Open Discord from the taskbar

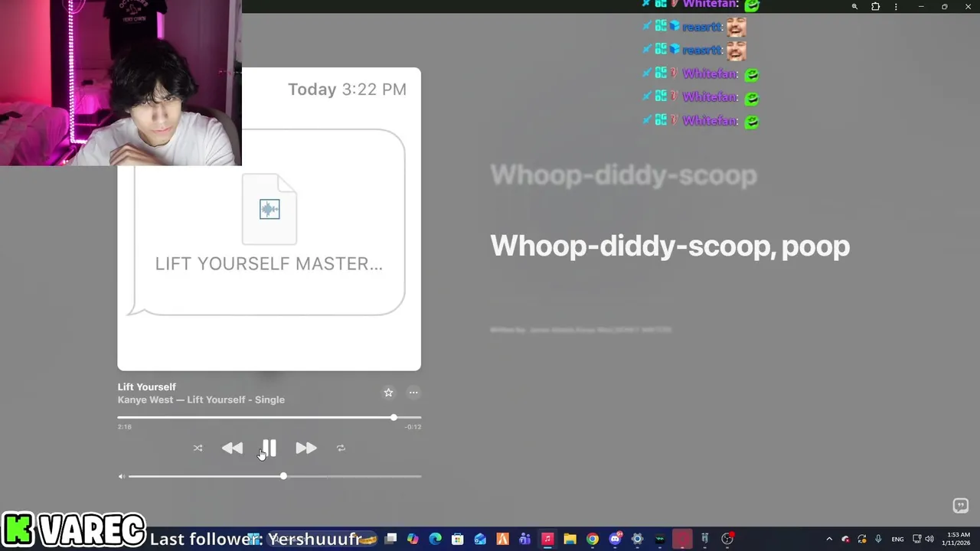pyautogui.click(x=615, y=539)
